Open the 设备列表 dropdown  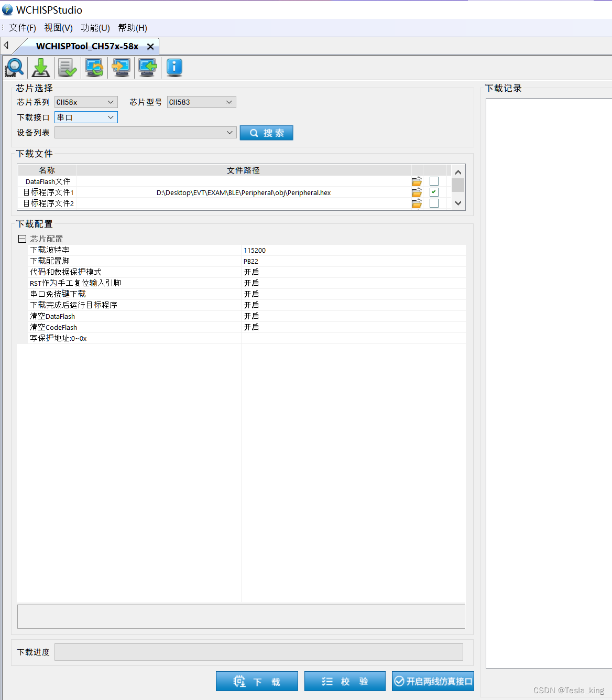pyautogui.click(x=146, y=133)
